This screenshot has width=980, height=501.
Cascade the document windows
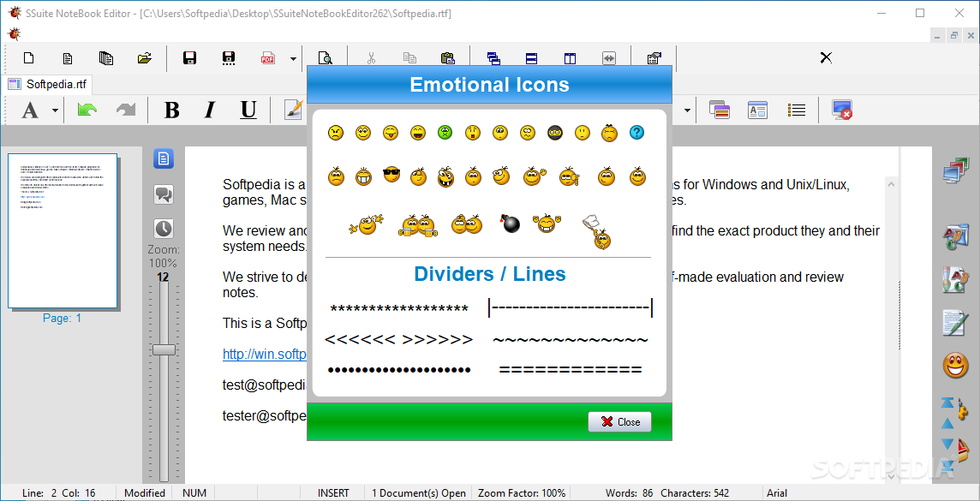coord(493,58)
